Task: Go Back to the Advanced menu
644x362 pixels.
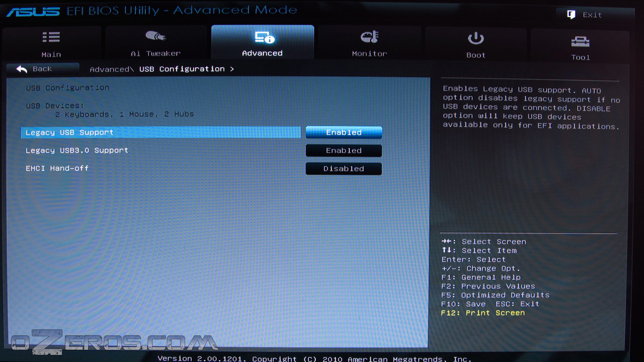Action: [x=43, y=69]
